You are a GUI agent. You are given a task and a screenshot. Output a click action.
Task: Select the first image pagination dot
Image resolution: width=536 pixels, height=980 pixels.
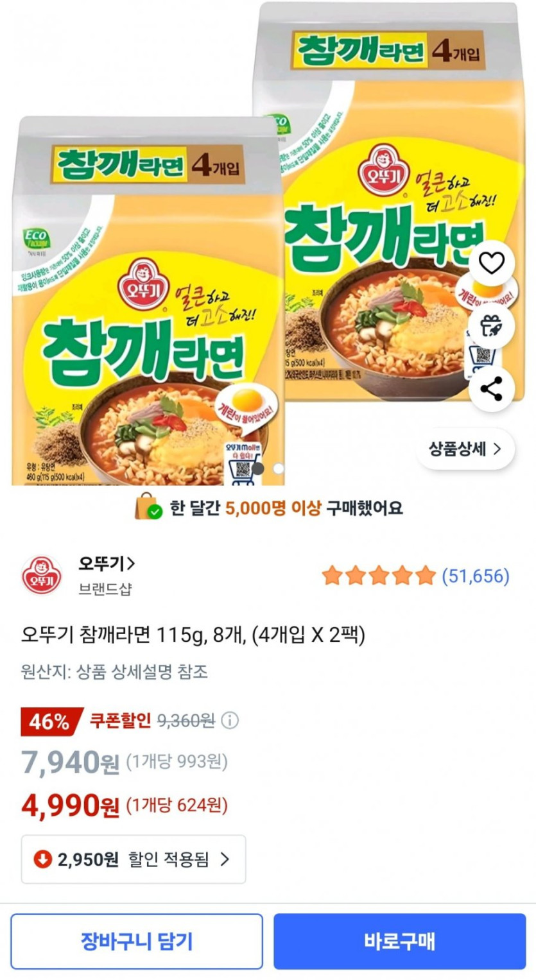point(257,469)
